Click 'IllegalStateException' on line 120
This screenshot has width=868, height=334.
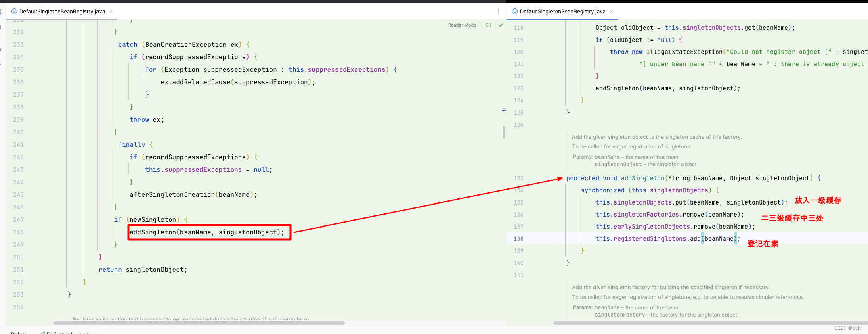pyautogui.click(x=684, y=52)
